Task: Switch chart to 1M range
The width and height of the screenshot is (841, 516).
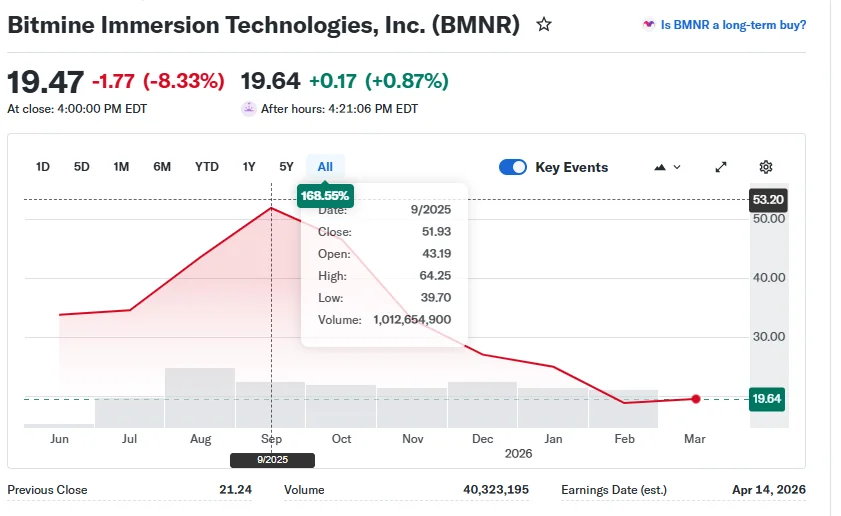Action: (121, 167)
